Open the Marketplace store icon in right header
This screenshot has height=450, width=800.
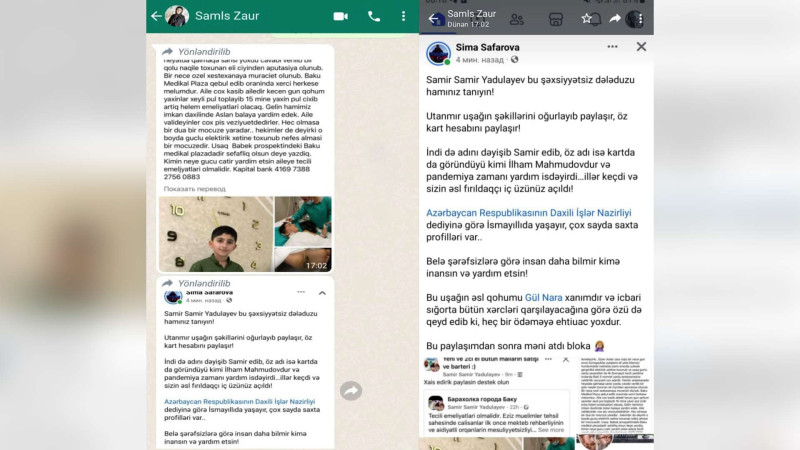coord(556,19)
